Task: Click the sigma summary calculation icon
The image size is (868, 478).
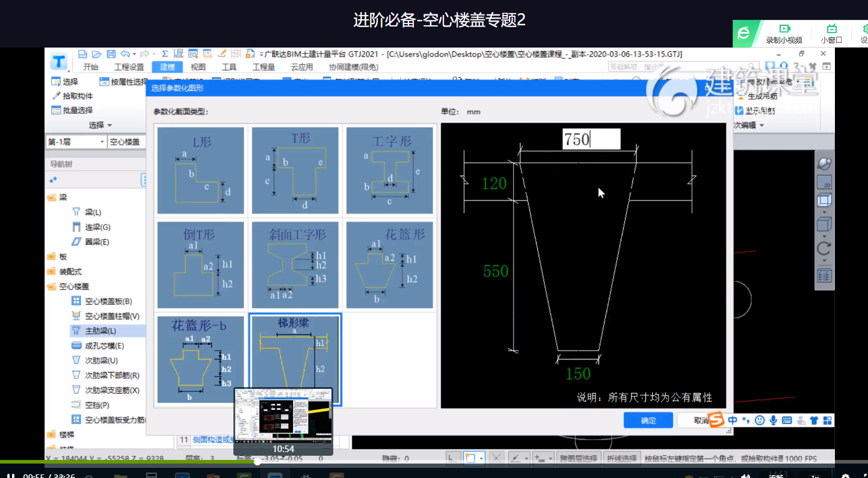Action: (x=165, y=54)
